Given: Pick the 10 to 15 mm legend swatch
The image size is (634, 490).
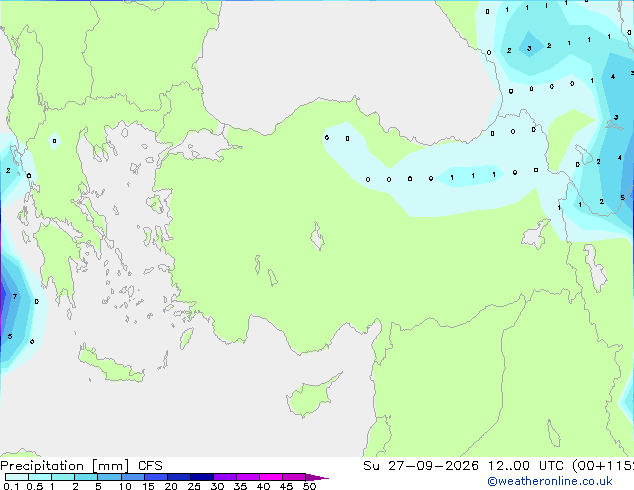Looking at the screenshot, I should [x=133, y=477].
